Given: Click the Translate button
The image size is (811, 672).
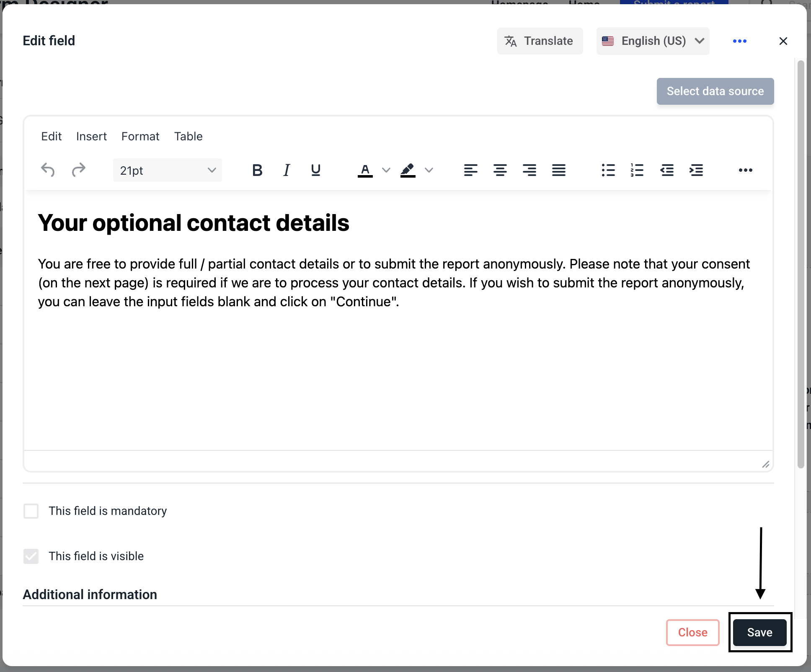Looking at the screenshot, I should (540, 41).
